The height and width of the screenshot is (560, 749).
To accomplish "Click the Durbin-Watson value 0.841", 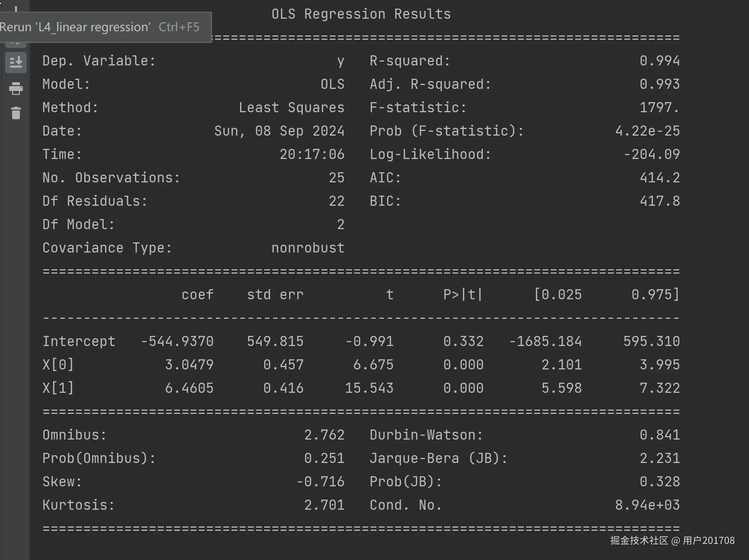I will [x=659, y=435].
